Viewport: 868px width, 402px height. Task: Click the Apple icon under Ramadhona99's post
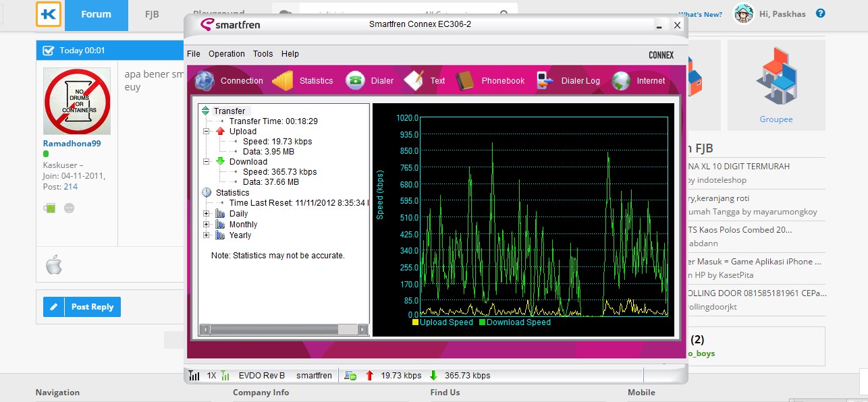pos(54,265)
